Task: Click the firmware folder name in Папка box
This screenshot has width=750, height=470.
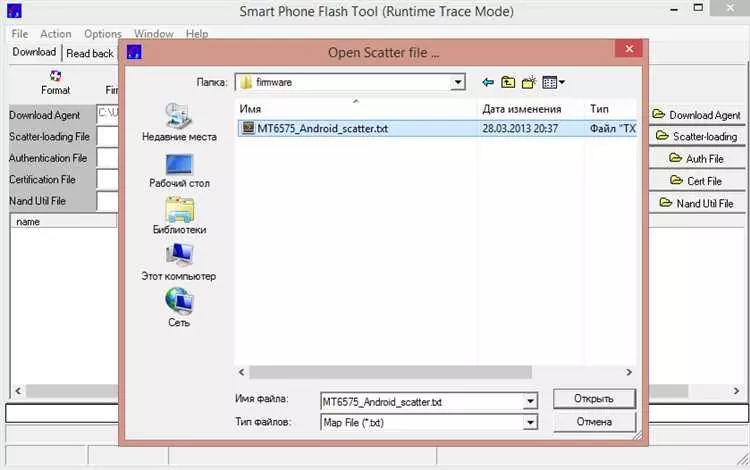Action: (274, 82)
